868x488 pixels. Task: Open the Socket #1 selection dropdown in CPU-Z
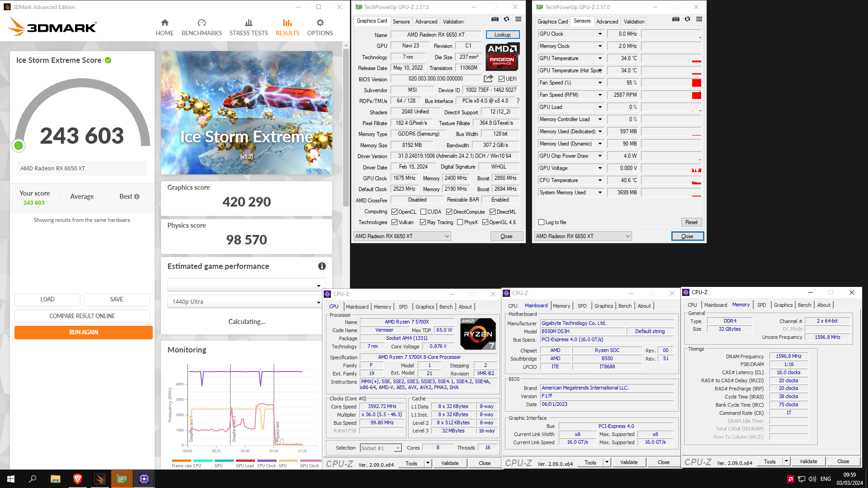coord(381,448)
